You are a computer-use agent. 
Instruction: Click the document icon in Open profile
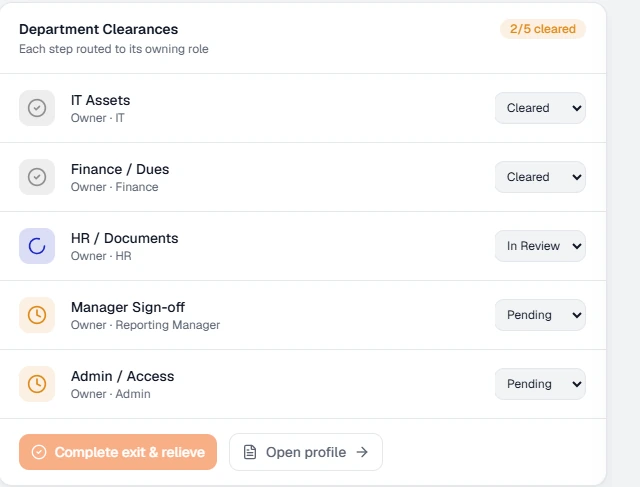tap(250, 452)
